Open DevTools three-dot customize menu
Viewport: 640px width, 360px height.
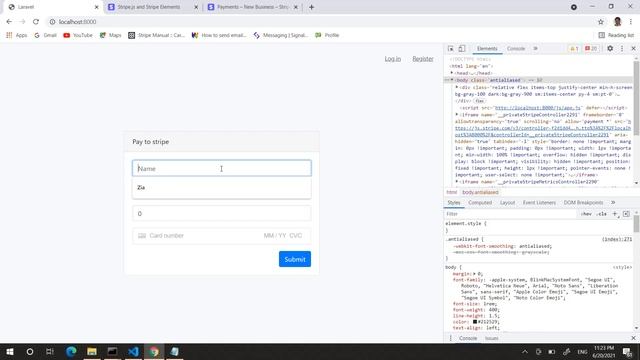622,48
